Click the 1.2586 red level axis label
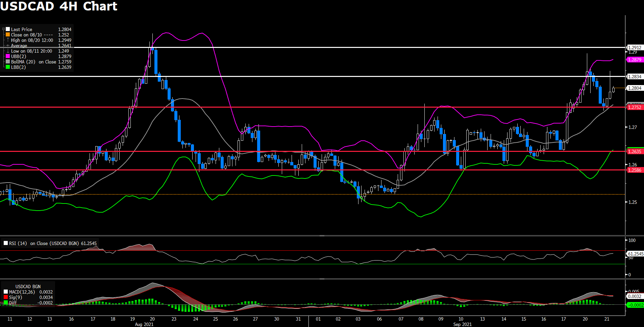Screen dimensions: 644x327 click(635, 170)
